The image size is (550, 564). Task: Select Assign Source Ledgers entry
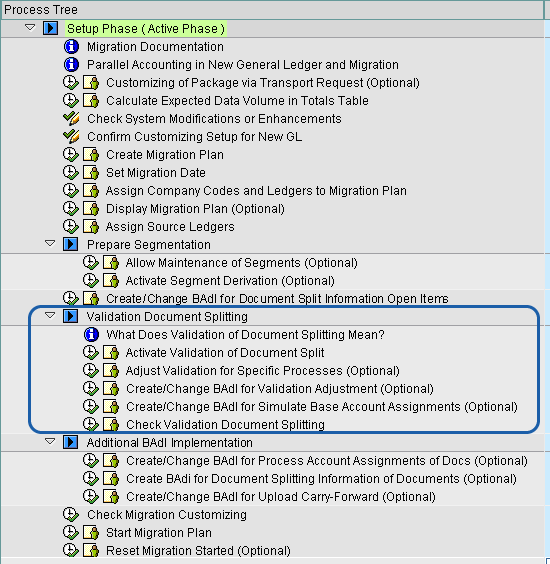170,227
